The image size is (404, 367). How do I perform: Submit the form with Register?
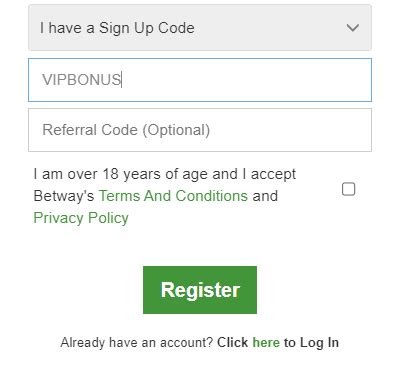coord(200,290)
